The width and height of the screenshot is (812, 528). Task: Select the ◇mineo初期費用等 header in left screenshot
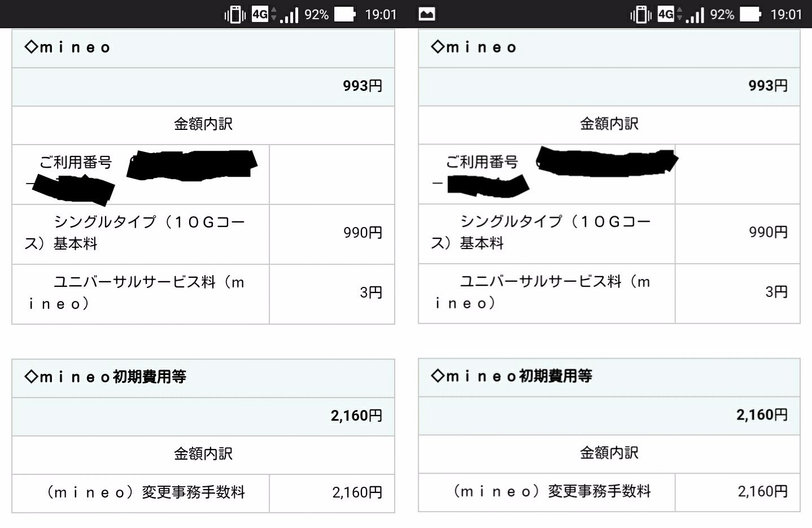(105, 377)
